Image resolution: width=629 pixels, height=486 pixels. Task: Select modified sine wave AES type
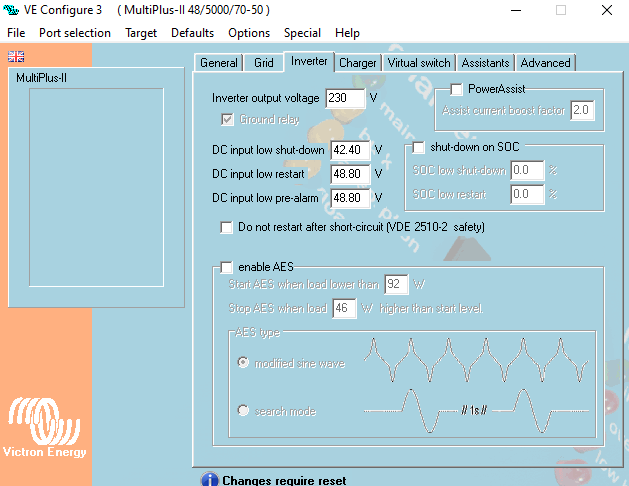243,362
